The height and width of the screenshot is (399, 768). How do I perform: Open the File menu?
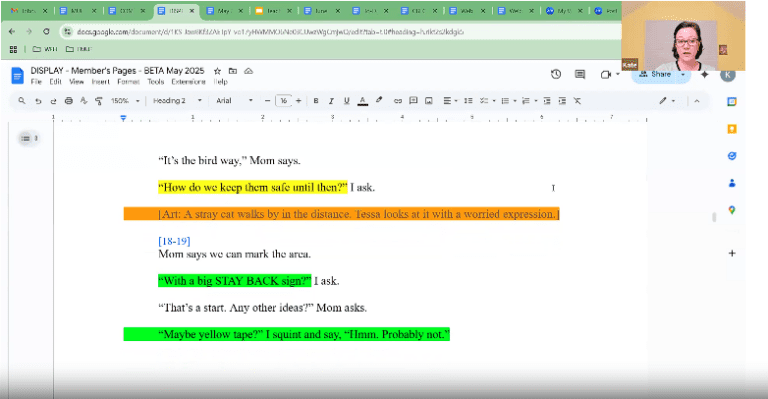pos(36,82)
